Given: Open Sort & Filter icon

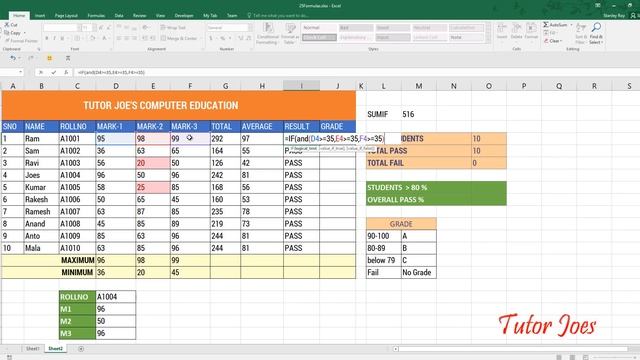Looking at the screenshot, I should pyautogui.click(x=580, y=28).
